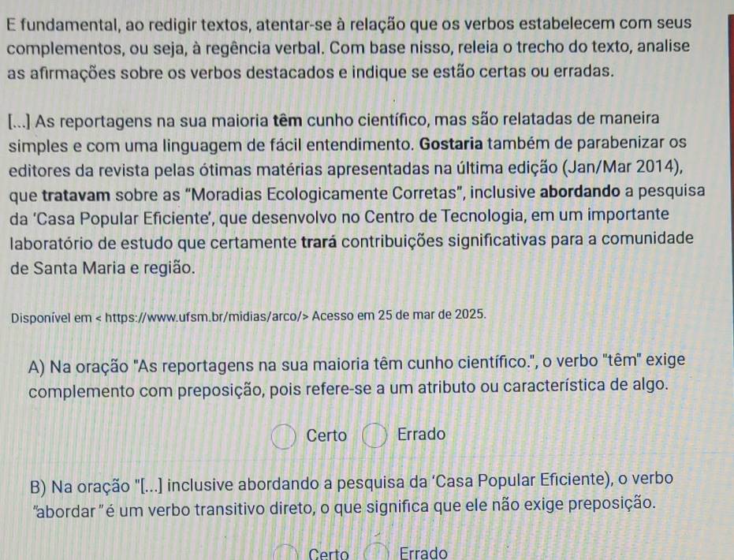Click the bold word 'trará' in the passage
This screenshot has width=734, height=560.
[x=319, y=242]
